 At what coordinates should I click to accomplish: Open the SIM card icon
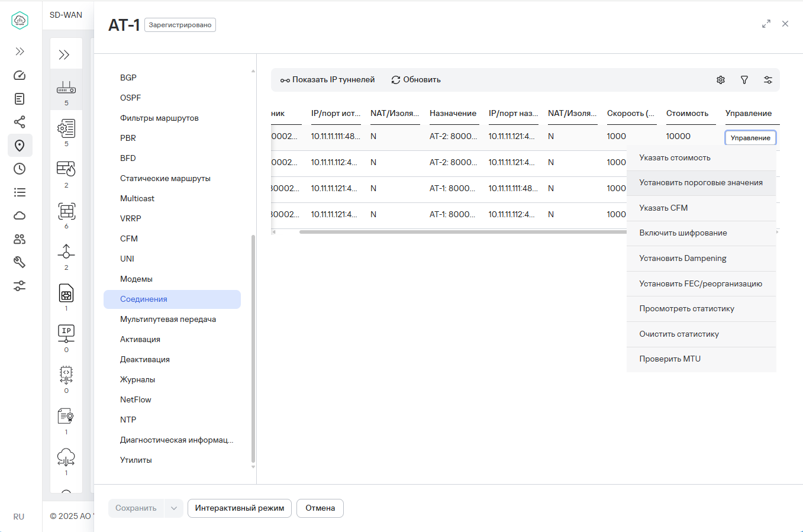66,293
